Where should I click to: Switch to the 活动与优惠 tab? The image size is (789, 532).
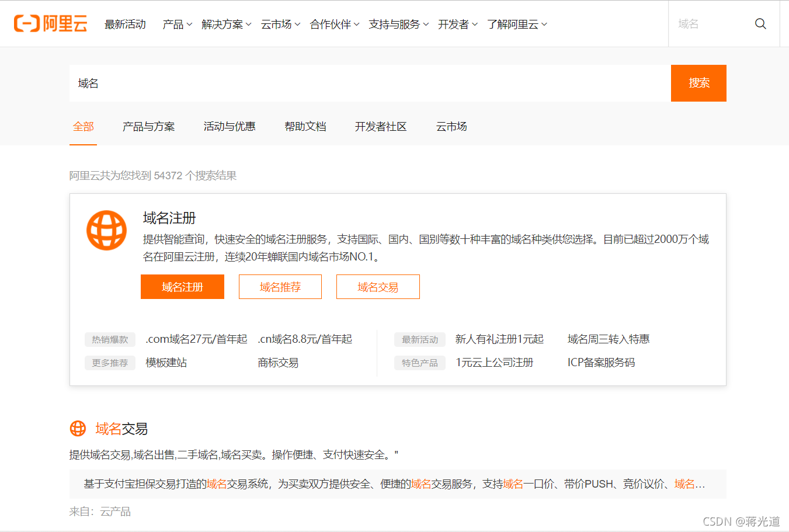coord(230,127)
